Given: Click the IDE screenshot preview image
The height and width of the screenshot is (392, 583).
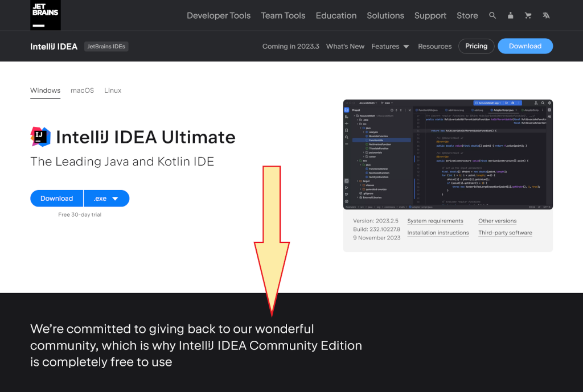Looking at the screenshot, I should 447,155.
